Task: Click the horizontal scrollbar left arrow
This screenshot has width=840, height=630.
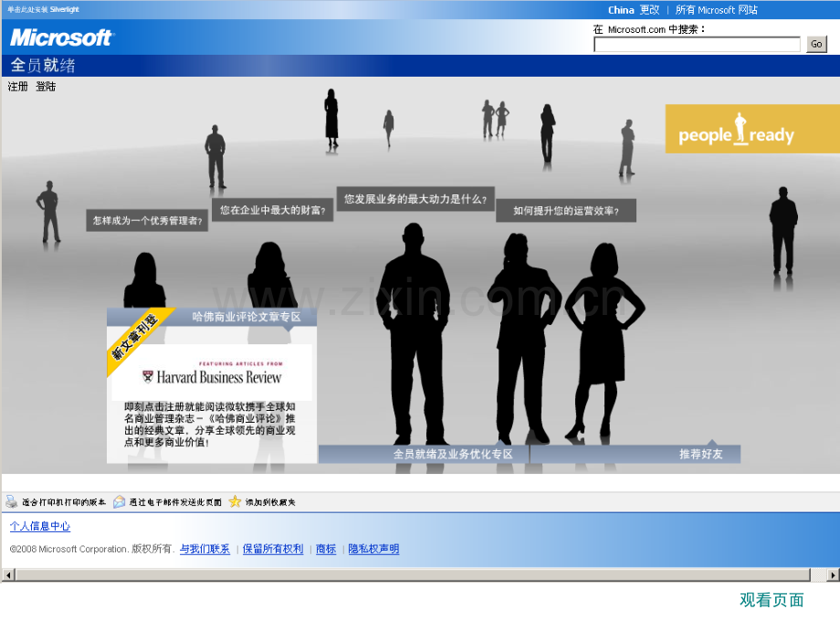Action: click(8, 575)
